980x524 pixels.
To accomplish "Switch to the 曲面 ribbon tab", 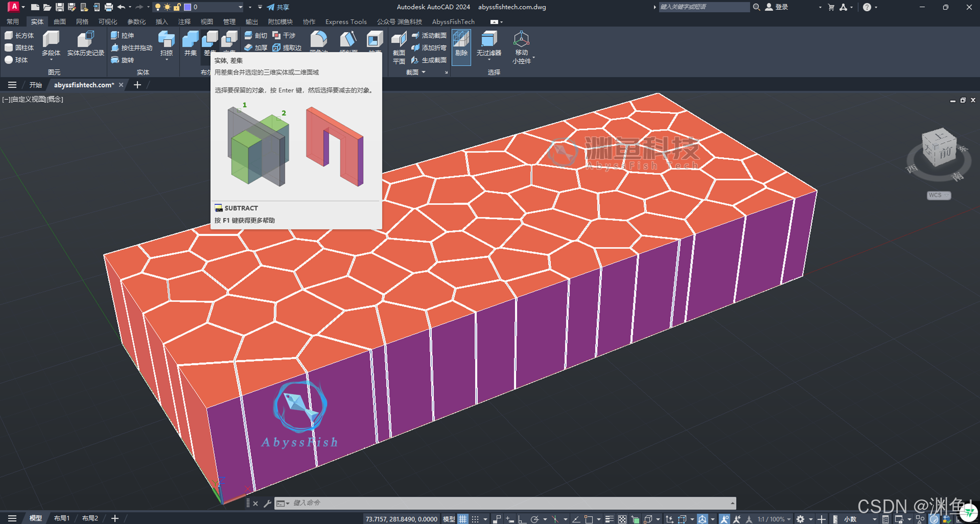I will 60,22.
